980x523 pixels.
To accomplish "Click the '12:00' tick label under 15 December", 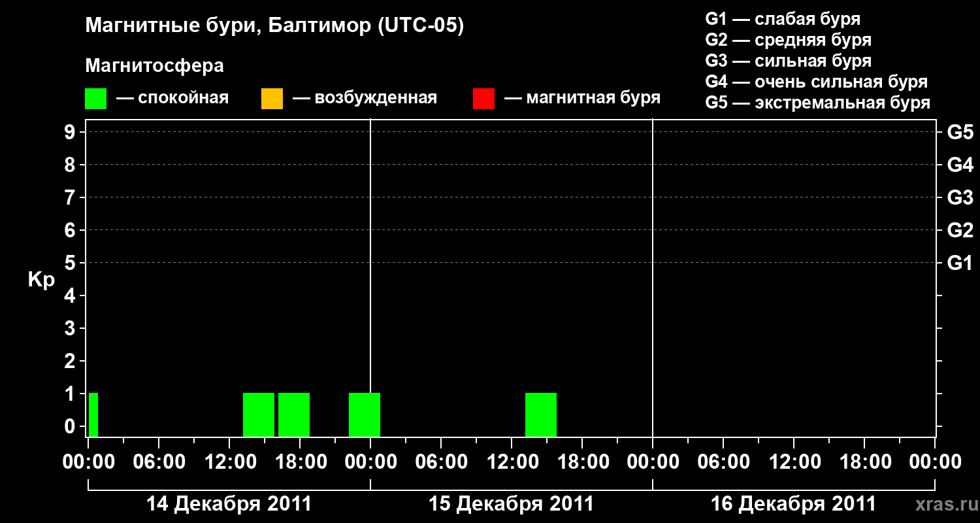I will click(512, 462).
